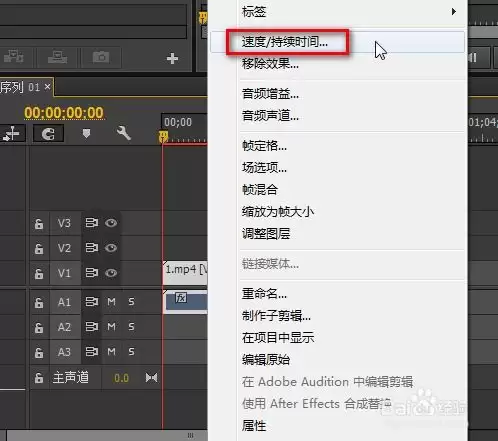Select the V2 track target label
498x441 pixels.
pos(64,248)
